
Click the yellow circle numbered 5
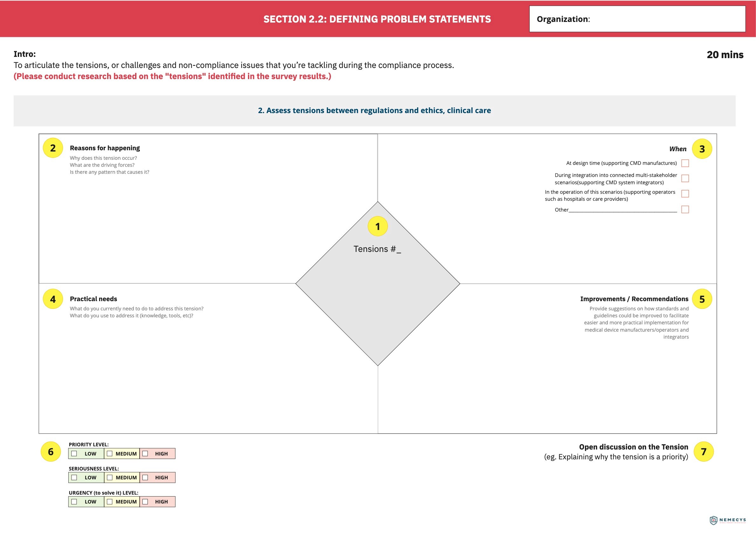point(702,299)
